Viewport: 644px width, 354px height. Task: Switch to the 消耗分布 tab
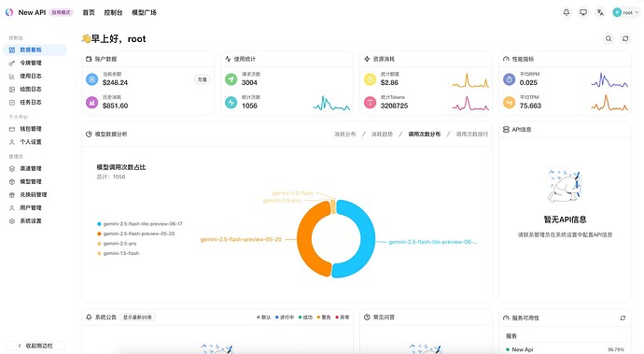pyautogui.click(x=345, y=135)
